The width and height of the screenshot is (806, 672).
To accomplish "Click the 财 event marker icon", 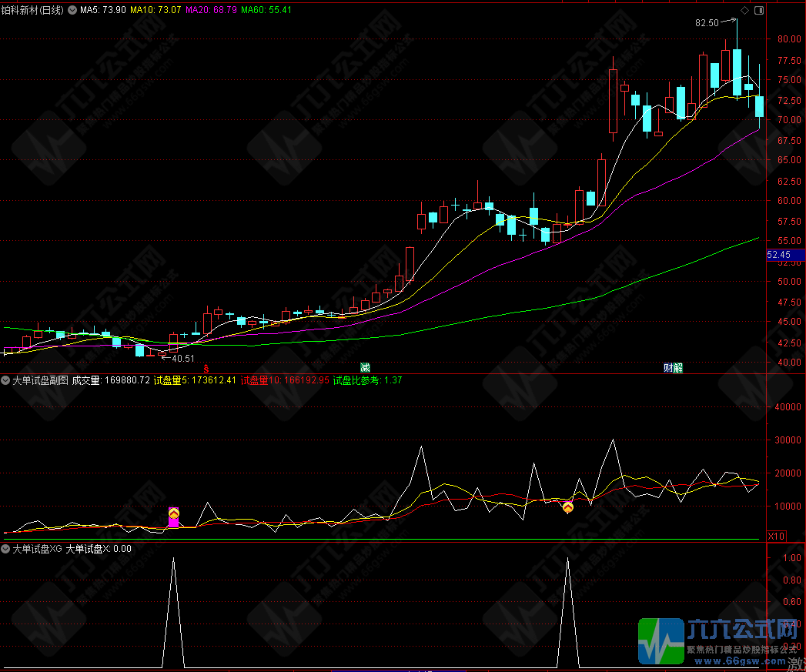I will click(668, 367).
